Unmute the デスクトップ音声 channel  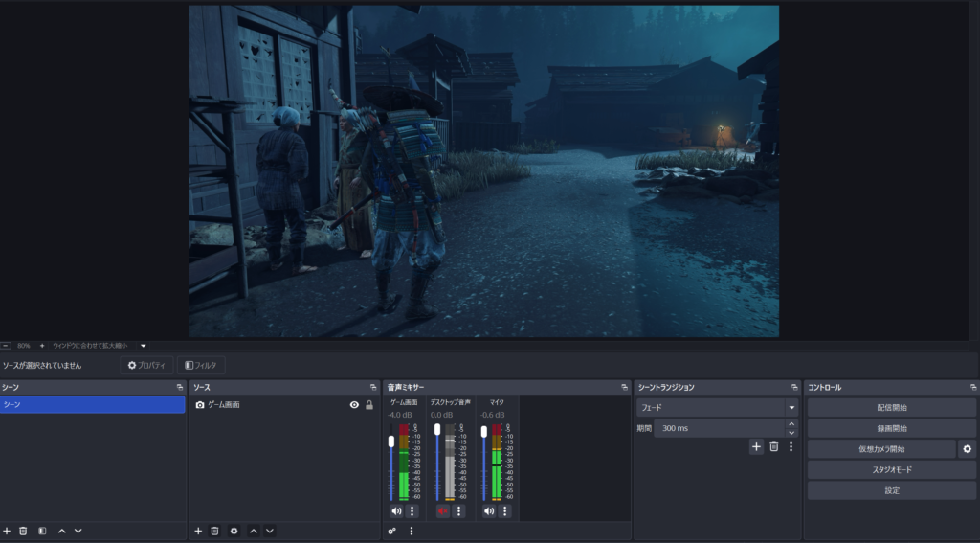coord(443,511)
